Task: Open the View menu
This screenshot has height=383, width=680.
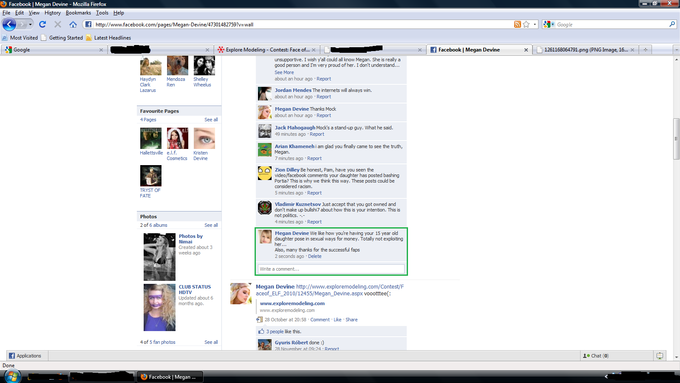Action: (x=34, y=13)
